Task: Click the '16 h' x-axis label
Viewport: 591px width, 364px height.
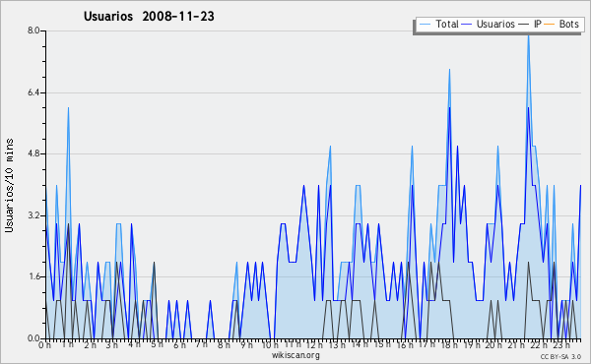Action: 405,345
